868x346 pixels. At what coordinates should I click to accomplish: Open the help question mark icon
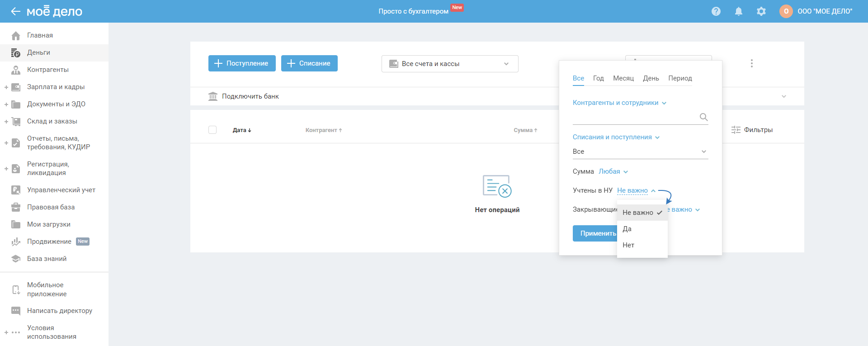716,11
